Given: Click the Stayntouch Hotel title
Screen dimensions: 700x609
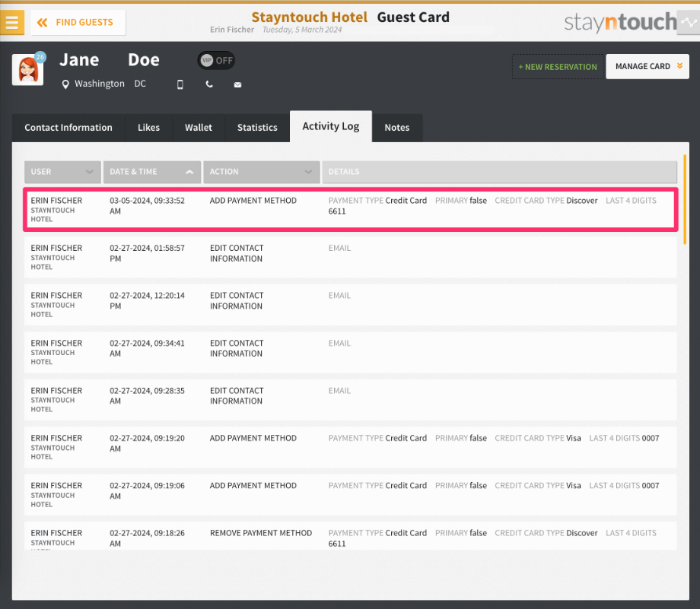Looking at the screenshot, I should pyautogui.click(x=310, y=17).
